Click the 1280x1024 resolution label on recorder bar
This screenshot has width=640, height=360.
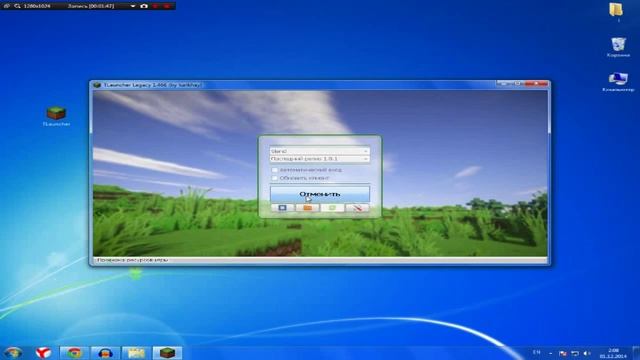[x=37, y=6]
